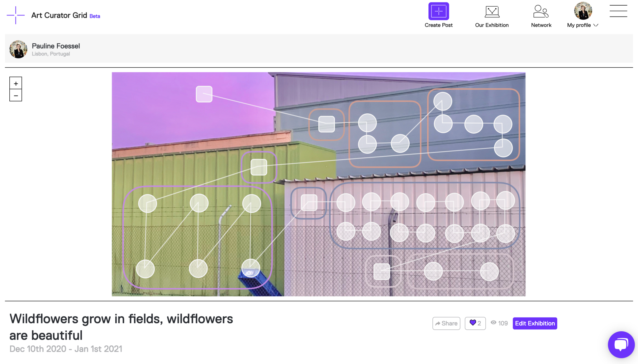Click the profile avatar in header
Screen dimensions: 638x364
tap(583, 11)
